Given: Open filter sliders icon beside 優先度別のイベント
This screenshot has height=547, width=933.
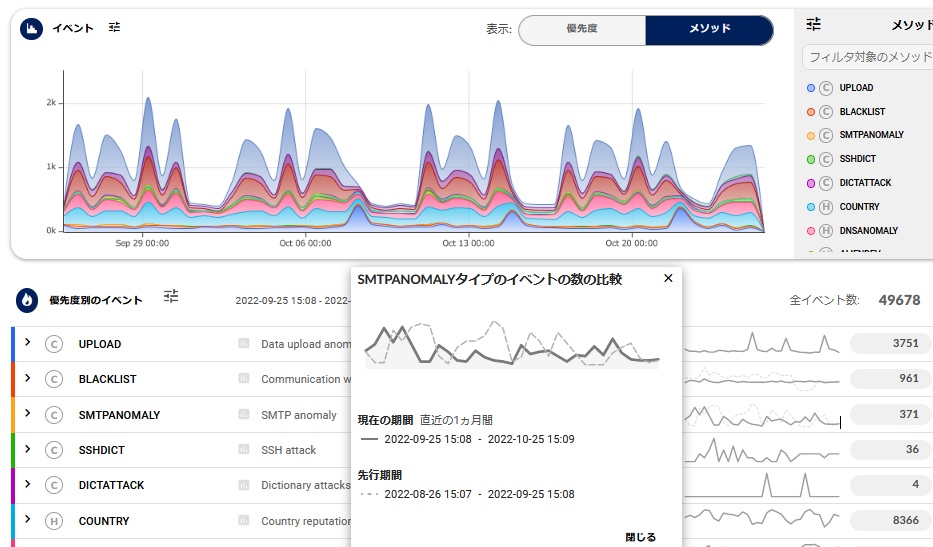Looking at the screenshot, I should coord(171,296).
